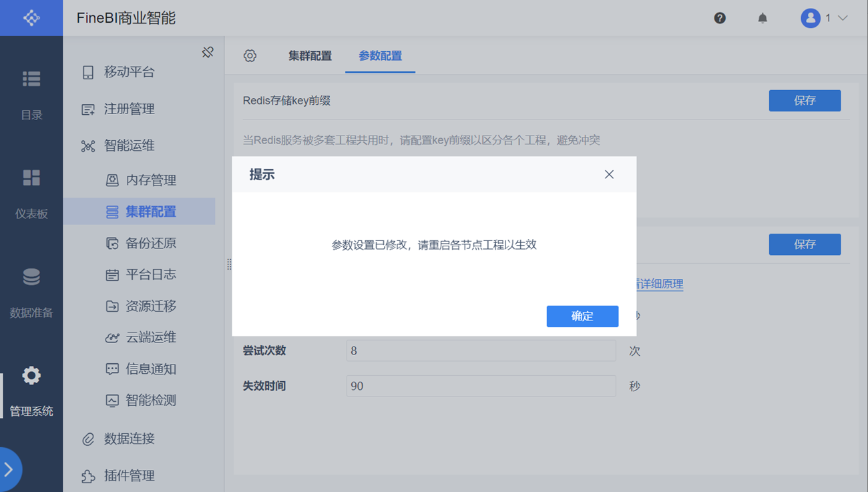Switch to the 集群配置 tab
Image resolution: width=868 pixels, height=492 pixels.
[310, 56]
